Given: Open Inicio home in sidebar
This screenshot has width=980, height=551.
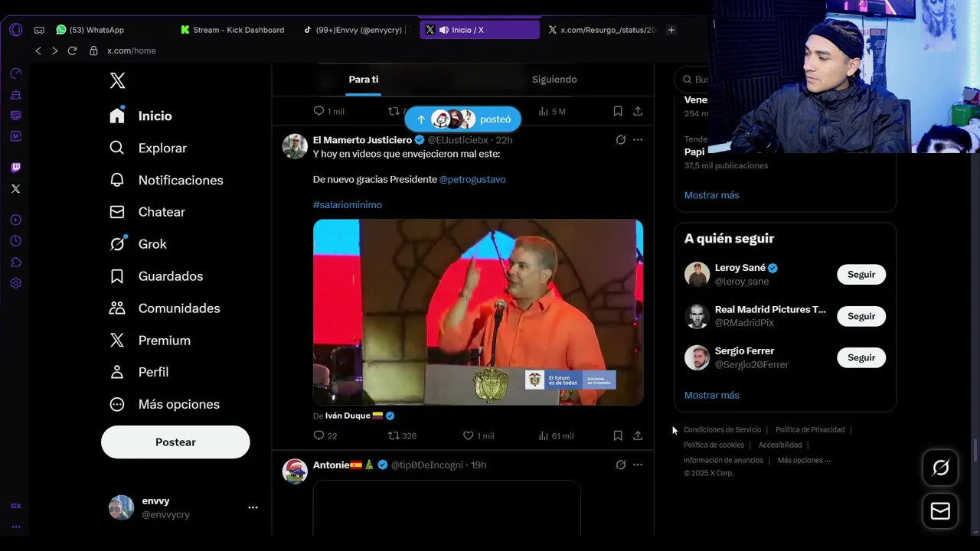Looking at the screenshot, I should click(x=141, y=116).
